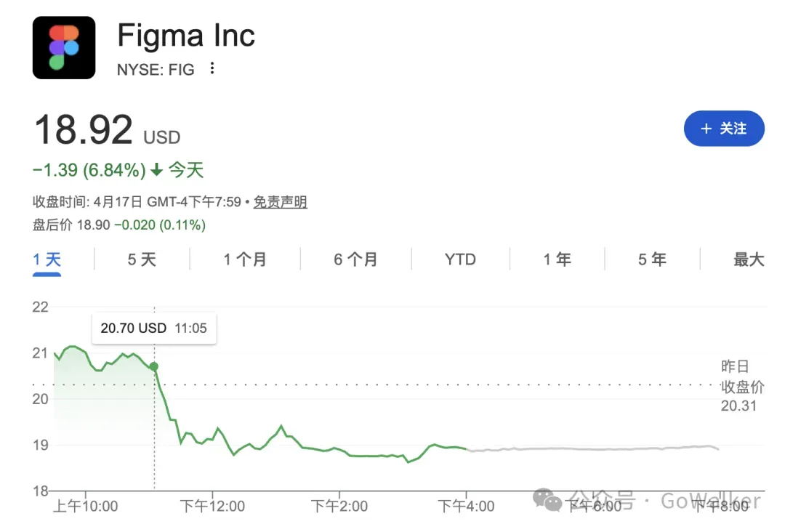Click the Figma Inc company title
Screen dimensions: 785x532
(x=186, y=35)
